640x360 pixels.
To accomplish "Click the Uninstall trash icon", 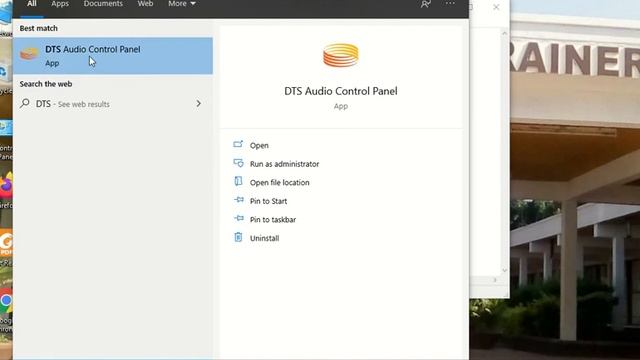I will (238, 237).
